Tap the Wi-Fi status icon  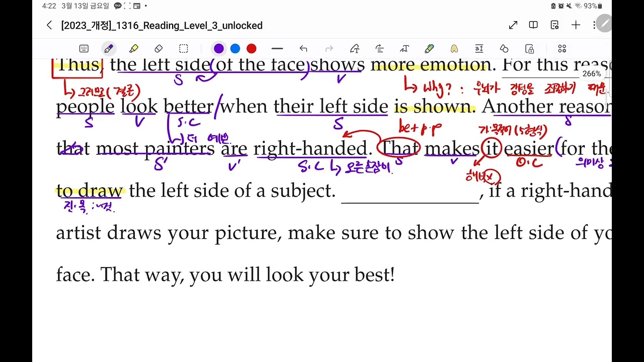[x=578, y=6]
